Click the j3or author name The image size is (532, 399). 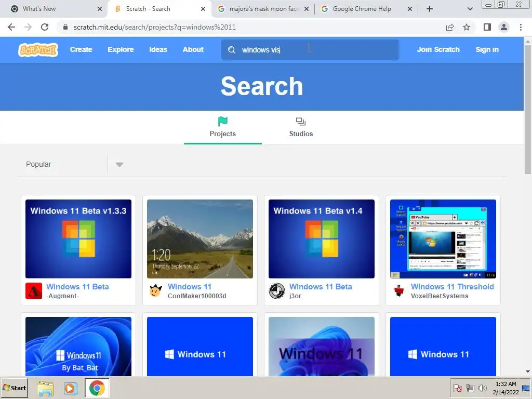point(295,296)
